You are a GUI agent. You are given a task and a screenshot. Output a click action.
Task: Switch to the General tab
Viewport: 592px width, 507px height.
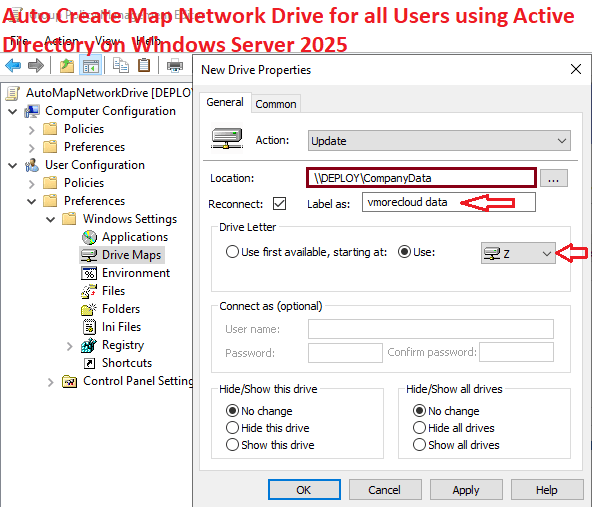pos(225,102)
